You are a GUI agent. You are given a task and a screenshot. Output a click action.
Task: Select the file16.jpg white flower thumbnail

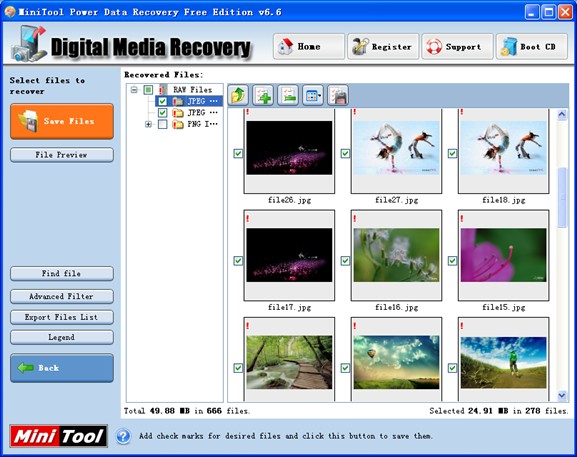point(396,255)
